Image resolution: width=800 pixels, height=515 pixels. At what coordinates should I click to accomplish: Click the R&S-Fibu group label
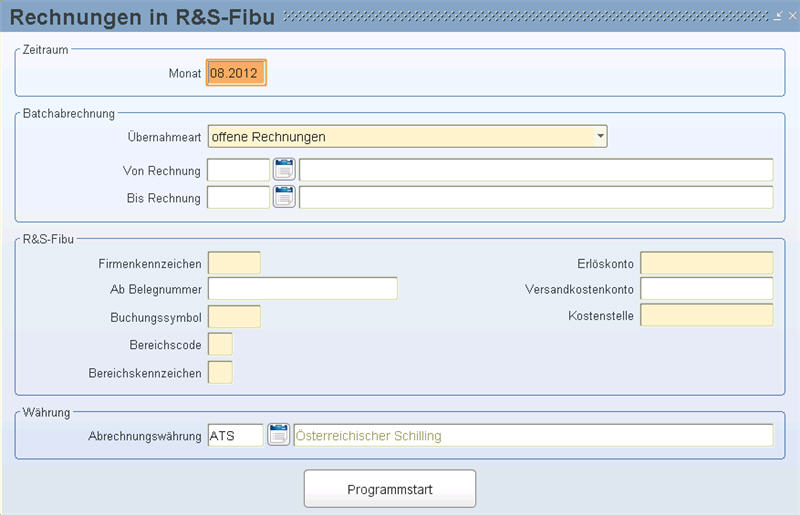coord(48,239)
